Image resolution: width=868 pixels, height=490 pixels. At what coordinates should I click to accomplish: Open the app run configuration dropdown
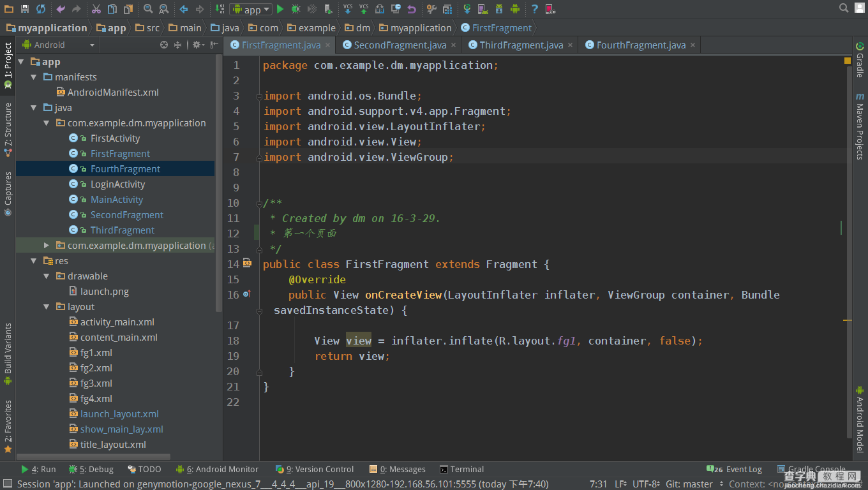coord(250,9)
